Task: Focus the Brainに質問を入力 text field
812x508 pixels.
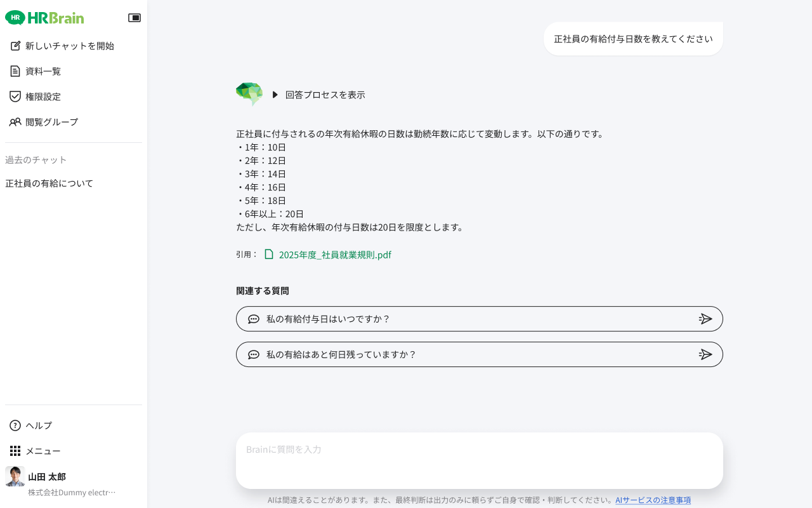Action: (479, 460)
